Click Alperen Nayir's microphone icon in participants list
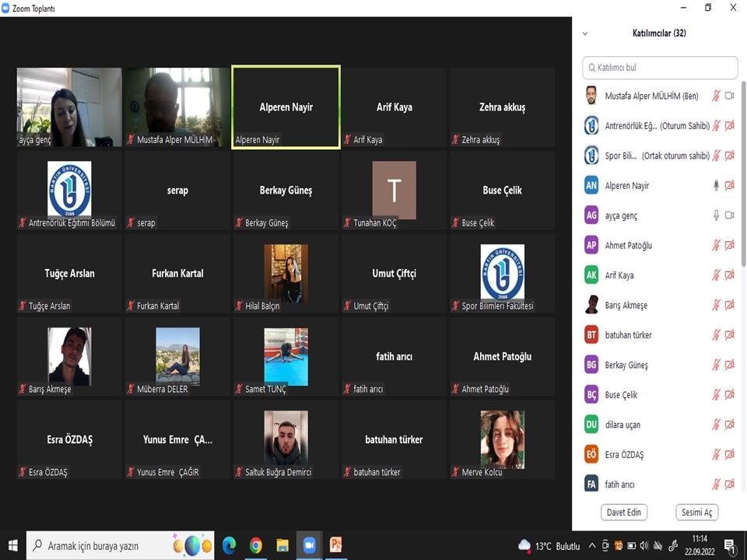 716,185
